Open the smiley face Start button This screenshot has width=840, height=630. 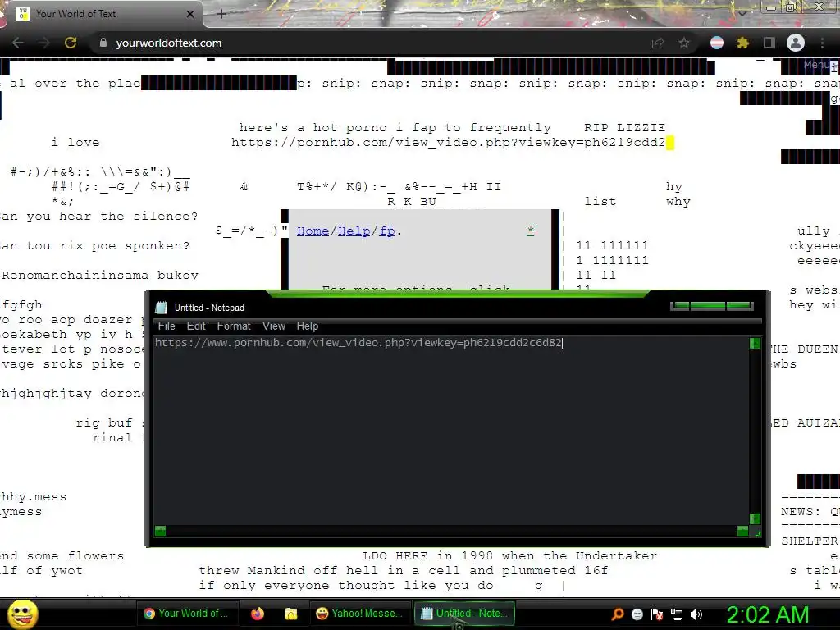click(x=22, y=614)
